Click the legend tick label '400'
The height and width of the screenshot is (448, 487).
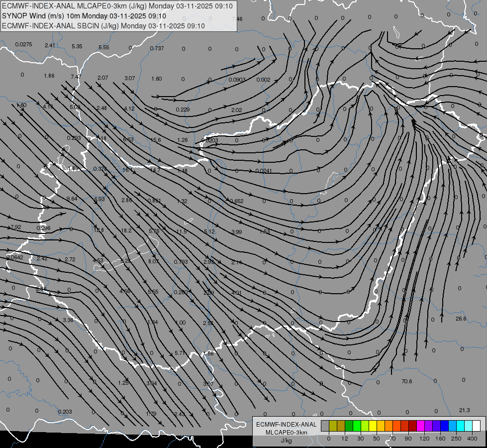coord(472,439)
